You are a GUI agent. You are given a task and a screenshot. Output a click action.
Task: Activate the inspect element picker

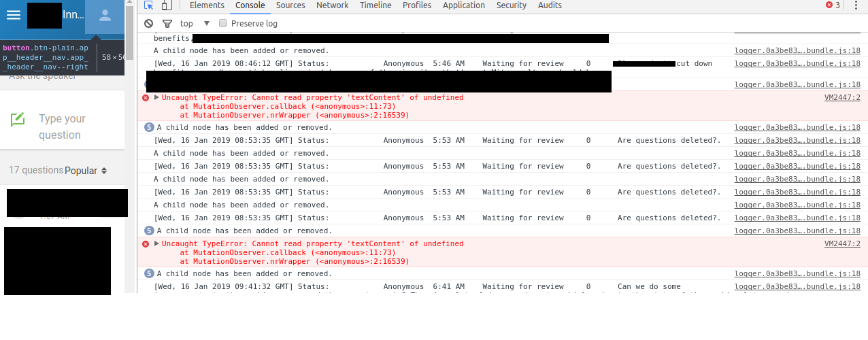pos(149,5)
